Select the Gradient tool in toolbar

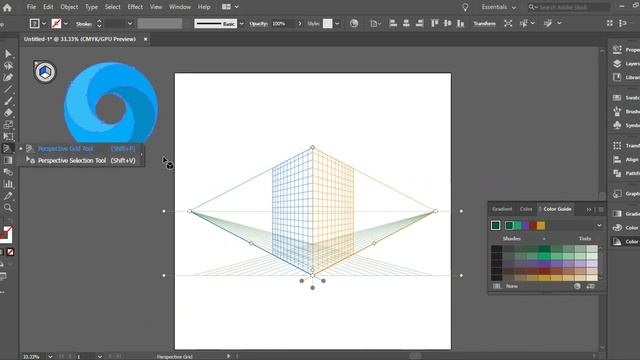[x=8, y=160]
